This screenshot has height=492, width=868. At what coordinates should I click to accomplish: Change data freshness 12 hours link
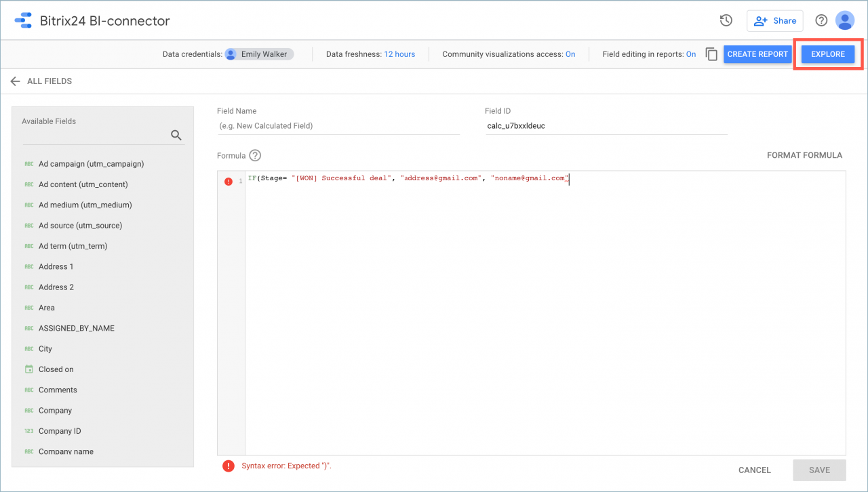(x=399, y=54)
